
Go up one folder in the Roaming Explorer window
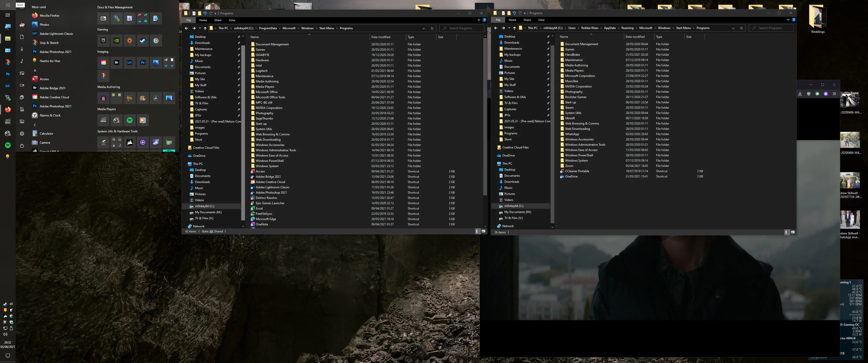[x=514, y=28]
